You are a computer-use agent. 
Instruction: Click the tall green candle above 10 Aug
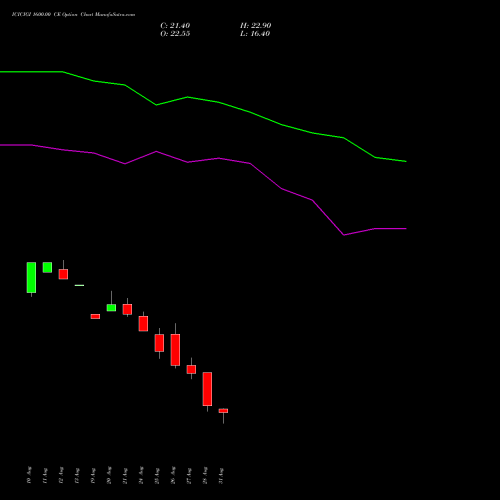(31, 277)
